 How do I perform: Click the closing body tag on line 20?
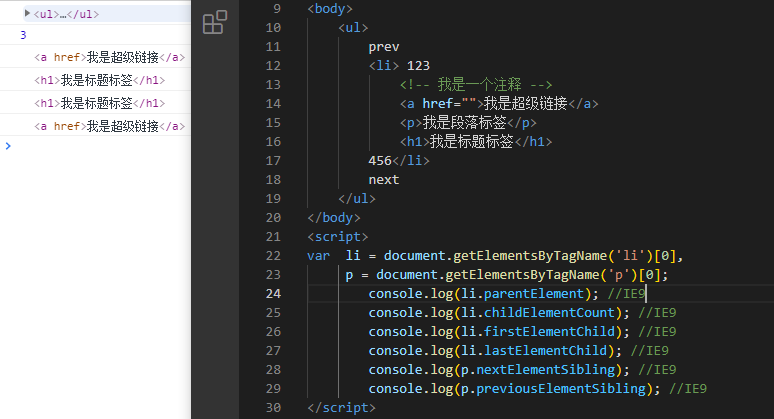[334, 218]
